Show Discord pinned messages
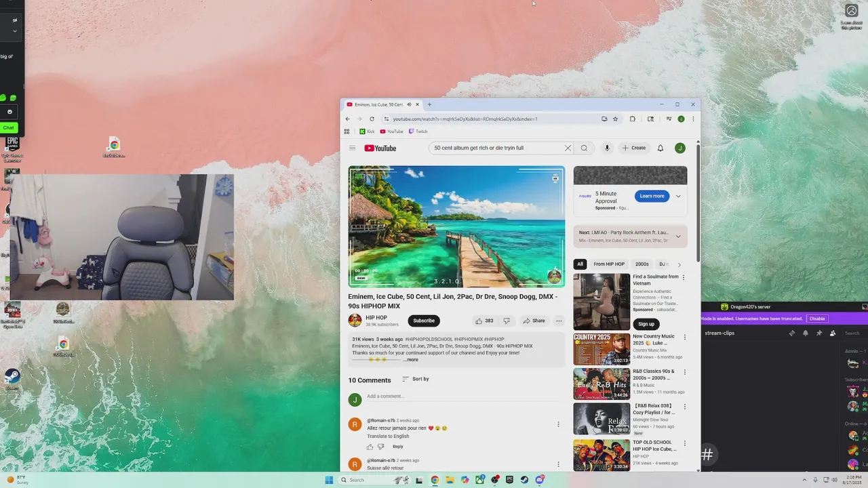This screenshot has width=868, height=488. click(x=819, y=333)
